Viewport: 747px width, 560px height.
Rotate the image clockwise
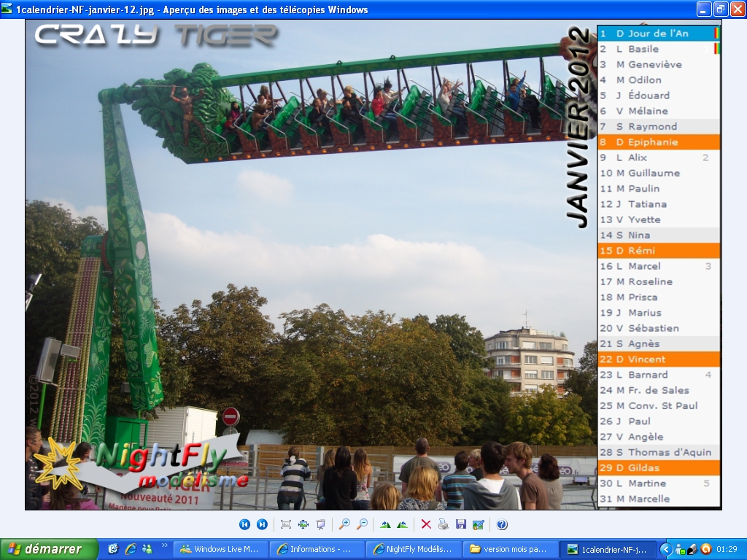(385, 524)
